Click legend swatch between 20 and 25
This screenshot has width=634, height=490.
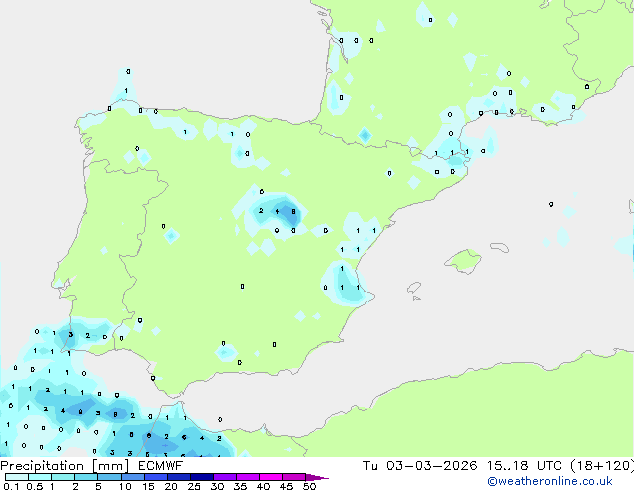tap(179, 477)
